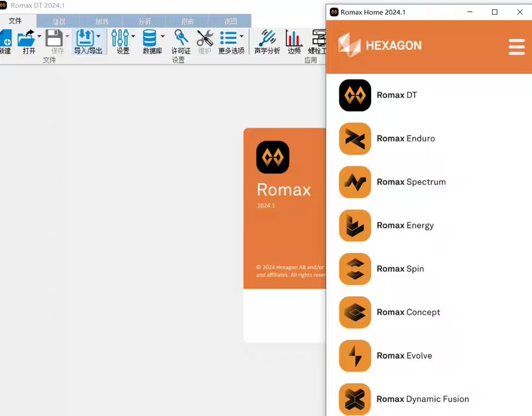Launch Romax Spectrum via its icon
532x416 pixels.
355,182
